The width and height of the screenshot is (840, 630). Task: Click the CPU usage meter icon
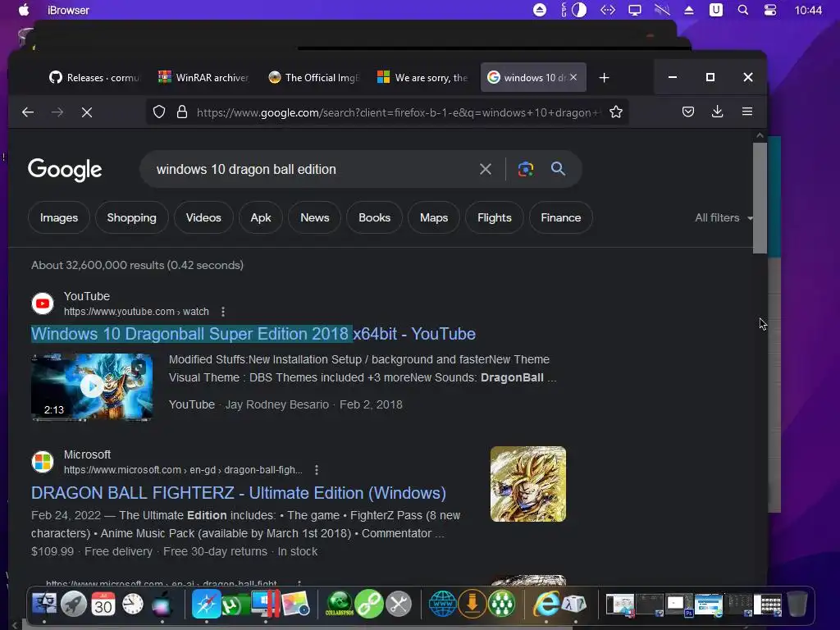573,10
